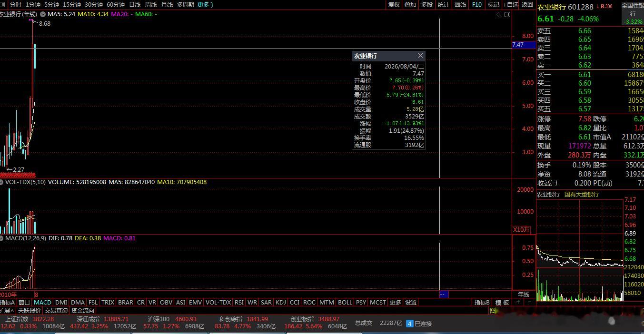The height and width of the screenshot is (334, 644).
Task: Click the 模板 template button
Action: [x=502, y=302]
